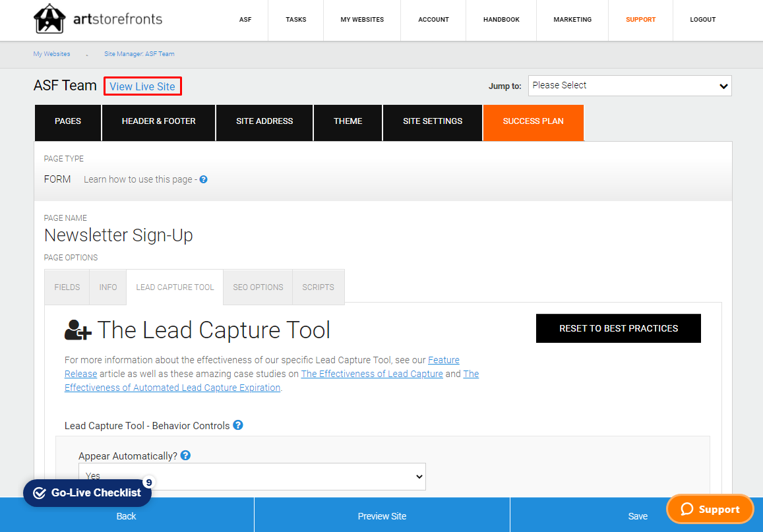Click the Preview Site button
The height and width of the screenshot is (532, 763).
click(x=382, y=516)
